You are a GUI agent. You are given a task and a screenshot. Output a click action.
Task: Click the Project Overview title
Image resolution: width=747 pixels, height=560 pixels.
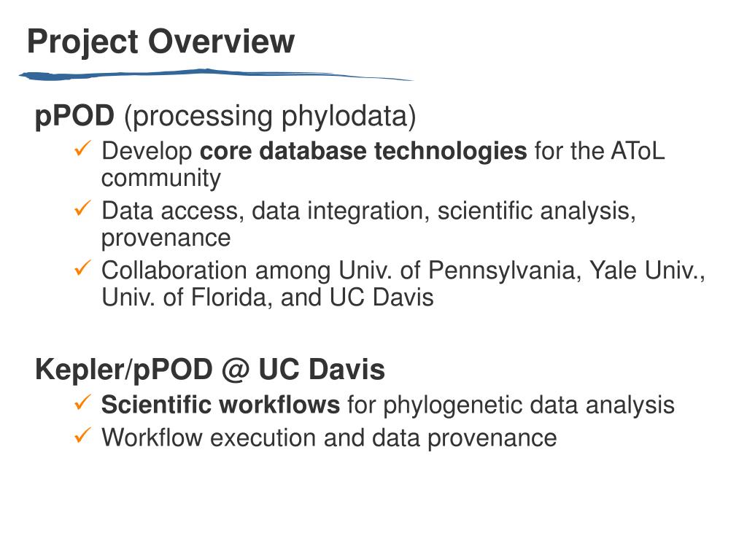point(161,42)
